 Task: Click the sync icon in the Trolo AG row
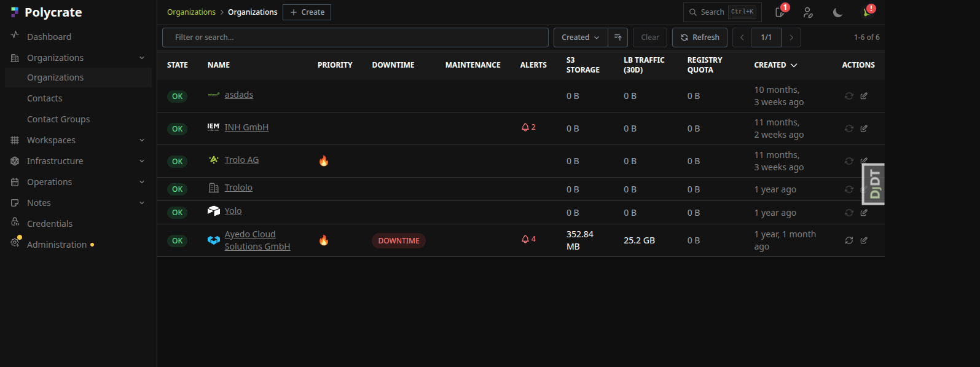click(x=849, y=161)
